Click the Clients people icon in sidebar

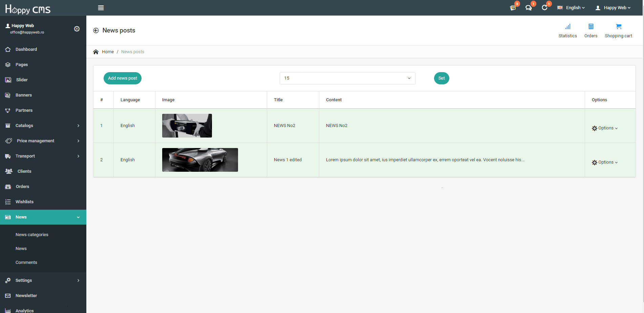pyautogui.click(x=9, y=171)
